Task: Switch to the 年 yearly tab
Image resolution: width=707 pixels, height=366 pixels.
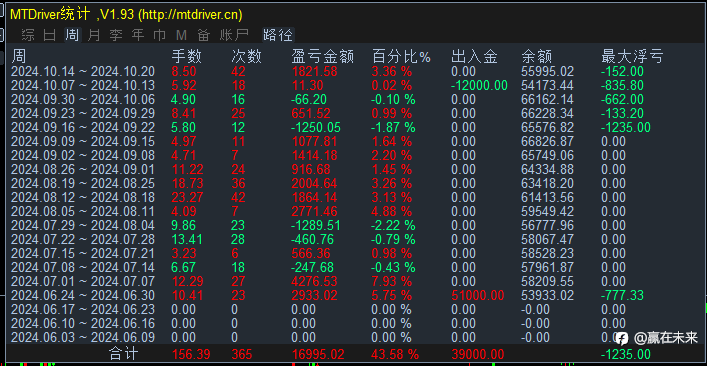Action: [x=138, y=35]
